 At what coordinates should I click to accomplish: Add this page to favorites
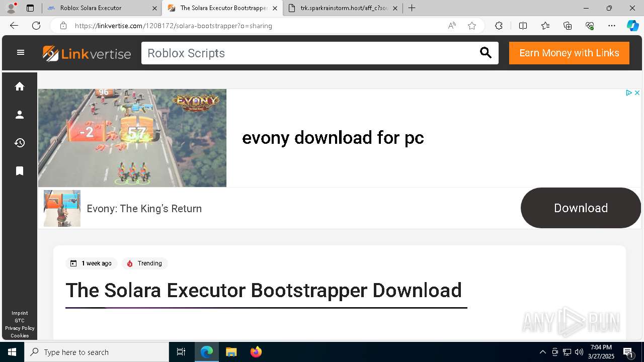pyautogui.click(x=472, y=26)
